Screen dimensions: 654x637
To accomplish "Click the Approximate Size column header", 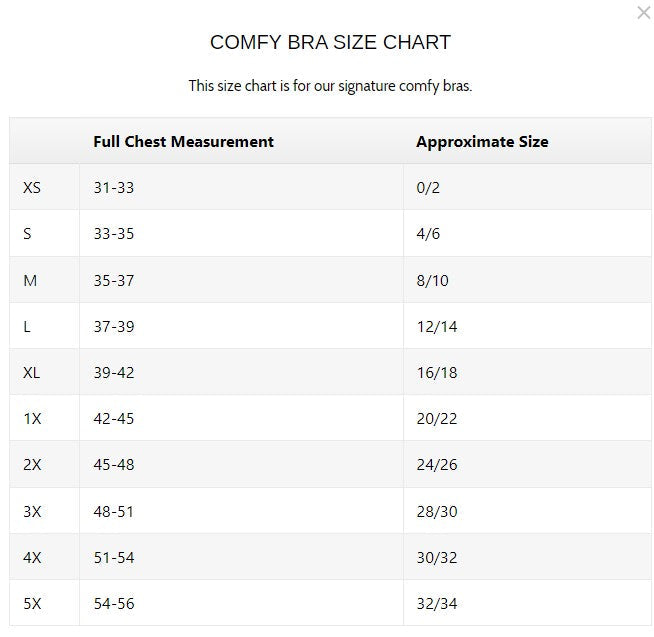I will click(482, 142).
